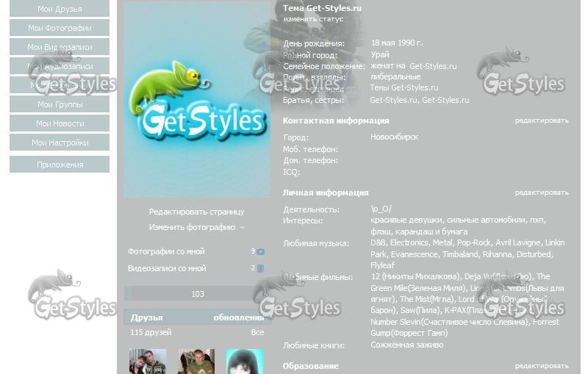Screen dimensions: 588x374
Task: Open Мои Настройки settings page
Action: [60, 143]
